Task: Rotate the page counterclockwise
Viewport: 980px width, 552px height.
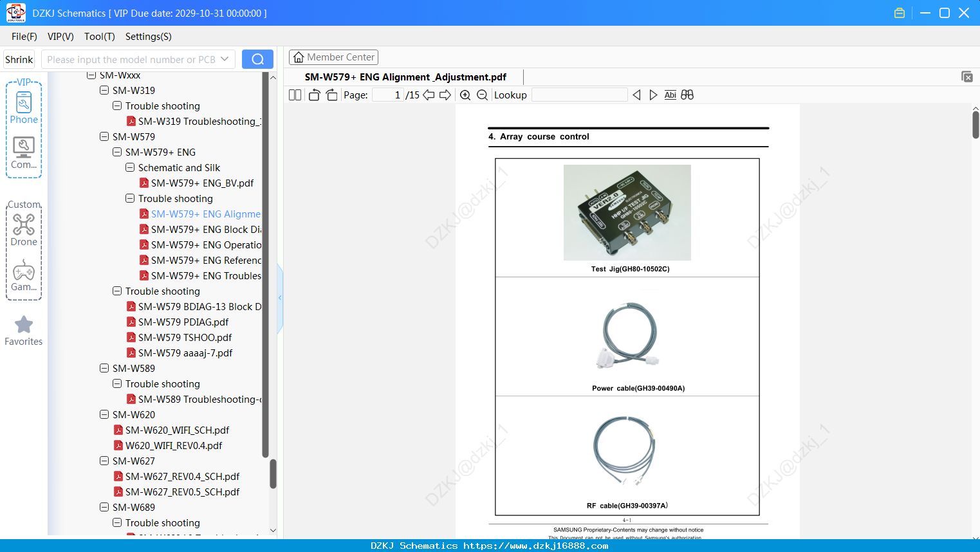Action: coord(314,95)
